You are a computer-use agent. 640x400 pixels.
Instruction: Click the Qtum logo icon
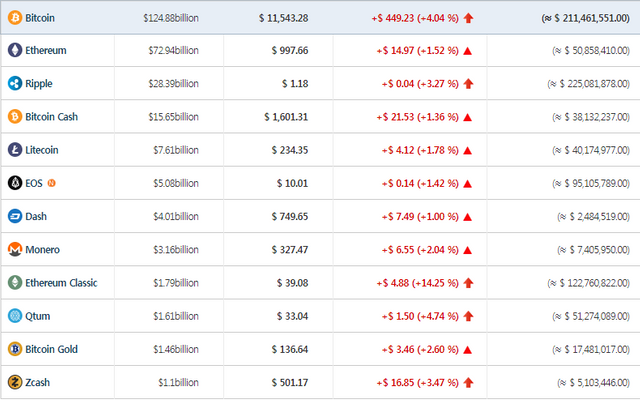15,316
